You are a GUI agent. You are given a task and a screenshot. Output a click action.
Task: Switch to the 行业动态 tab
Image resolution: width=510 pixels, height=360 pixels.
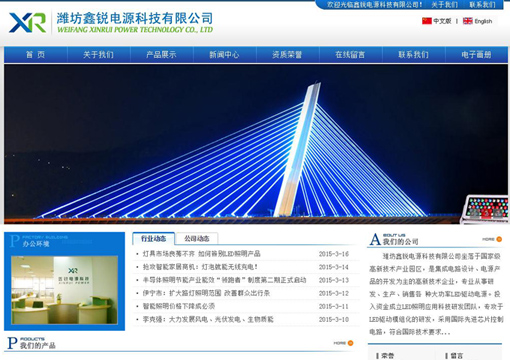coord(153,238)
